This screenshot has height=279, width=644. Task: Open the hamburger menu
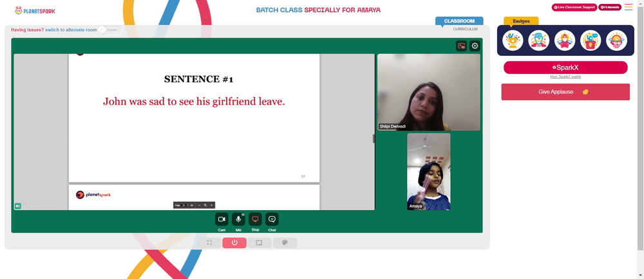click(629, 7)
